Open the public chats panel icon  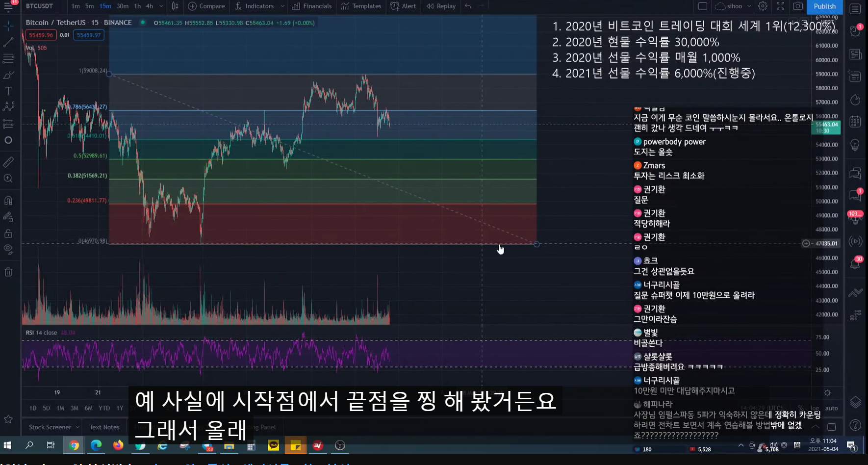point(855,173)
